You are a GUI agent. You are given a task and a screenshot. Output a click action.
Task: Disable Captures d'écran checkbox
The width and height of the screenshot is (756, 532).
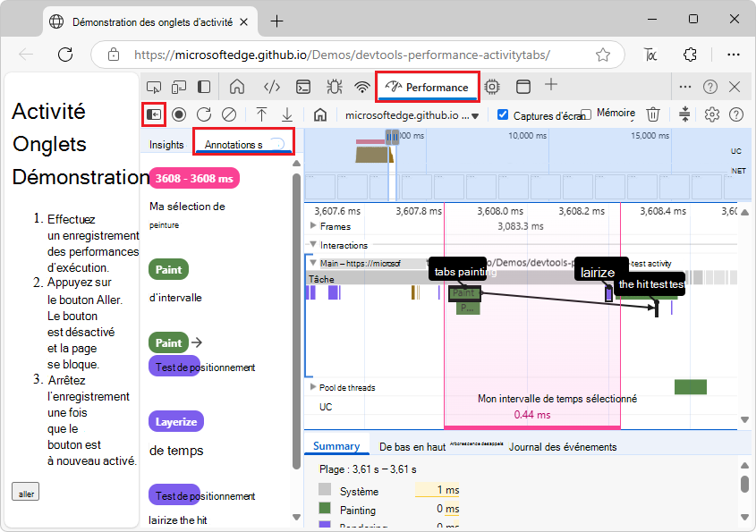[x=503, y=114]
